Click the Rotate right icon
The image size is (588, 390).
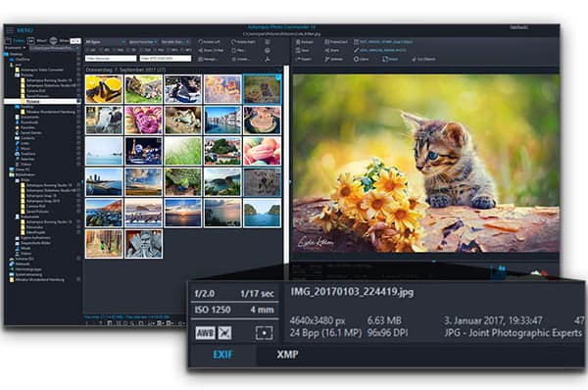(x=233, y=42)
